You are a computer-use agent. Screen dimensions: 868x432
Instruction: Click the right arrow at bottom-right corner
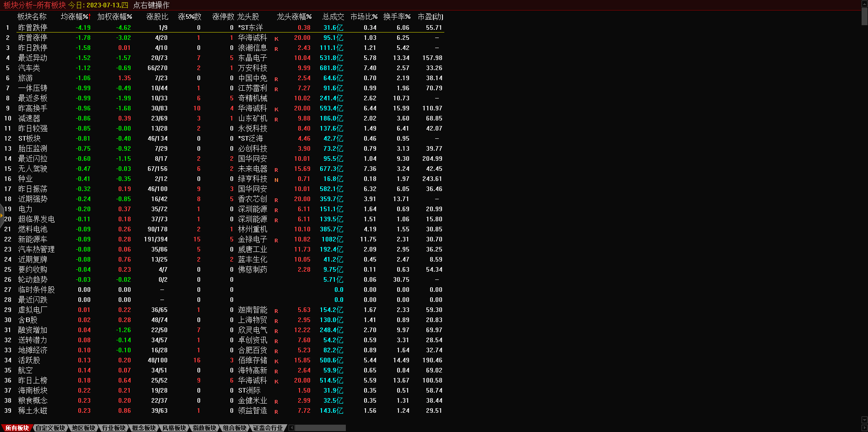864,428
